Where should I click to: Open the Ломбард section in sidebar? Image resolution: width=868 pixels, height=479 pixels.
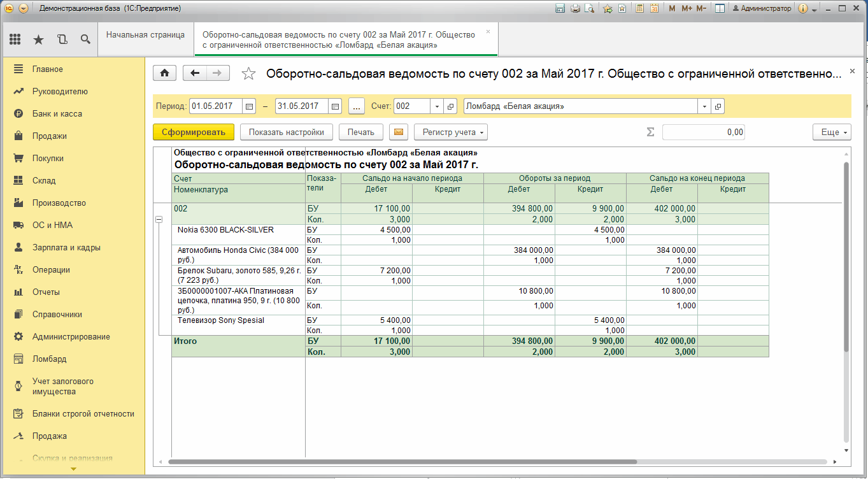50,359
